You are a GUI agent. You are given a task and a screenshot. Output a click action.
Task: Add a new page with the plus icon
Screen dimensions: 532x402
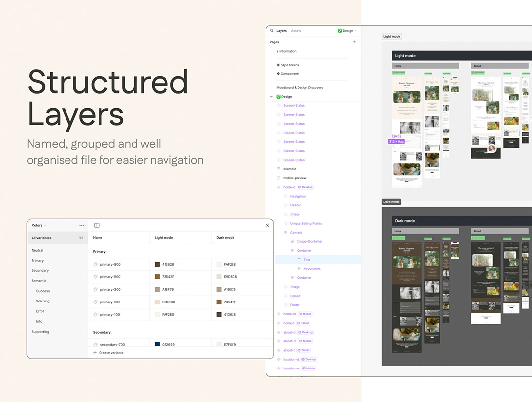[x=354, y=42]
